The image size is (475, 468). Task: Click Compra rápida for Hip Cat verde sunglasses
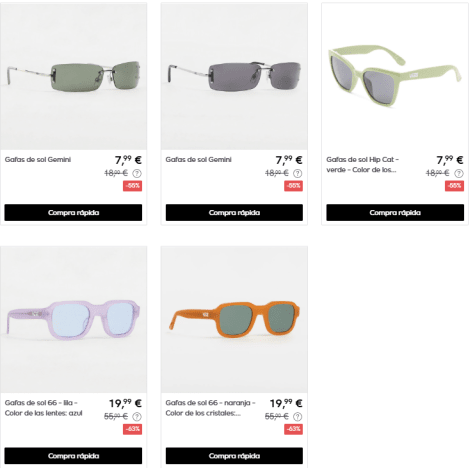[x=395, y=212]
